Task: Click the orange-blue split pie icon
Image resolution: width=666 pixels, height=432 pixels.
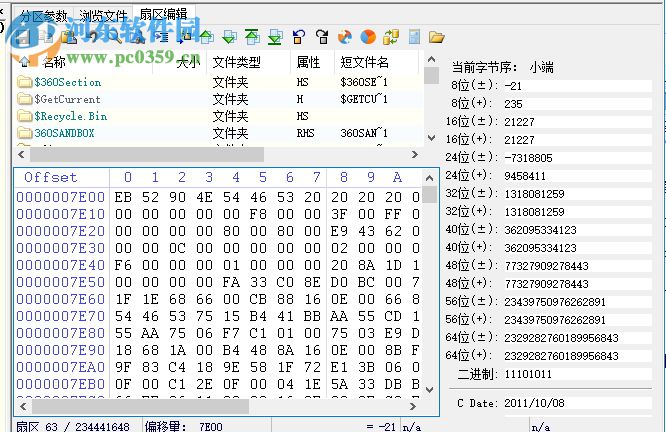Action: click(x=345, y=37)
